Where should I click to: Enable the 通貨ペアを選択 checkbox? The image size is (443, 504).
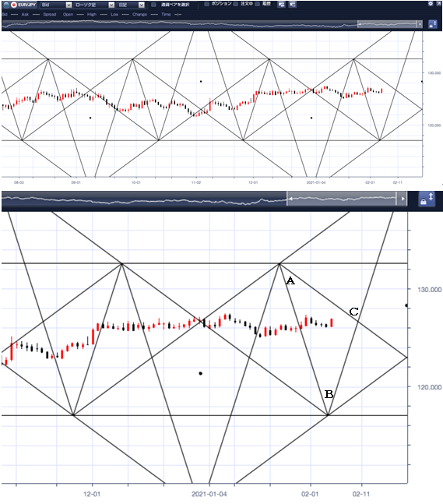tap(154, 5)
